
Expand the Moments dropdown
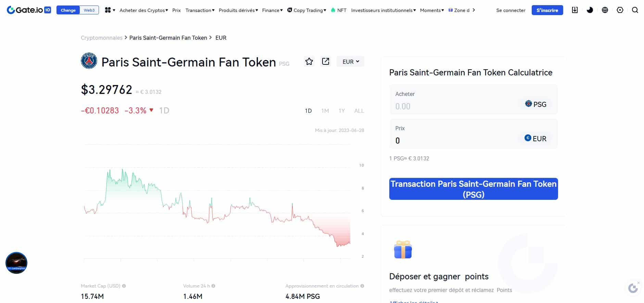click(432, 10)
